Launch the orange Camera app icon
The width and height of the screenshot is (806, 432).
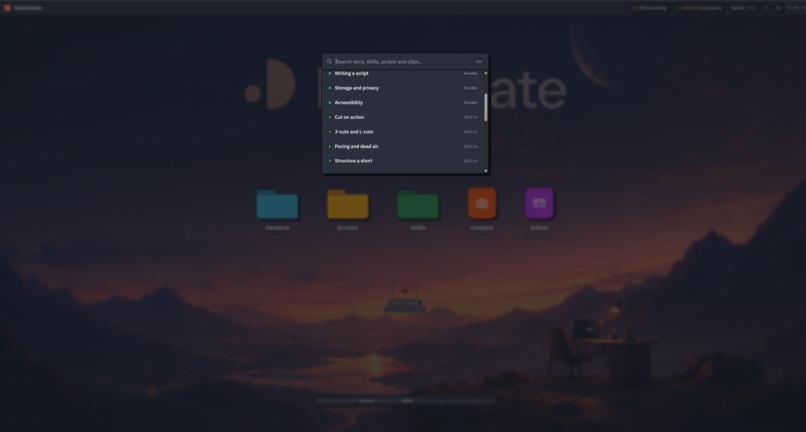click(482, 204)
